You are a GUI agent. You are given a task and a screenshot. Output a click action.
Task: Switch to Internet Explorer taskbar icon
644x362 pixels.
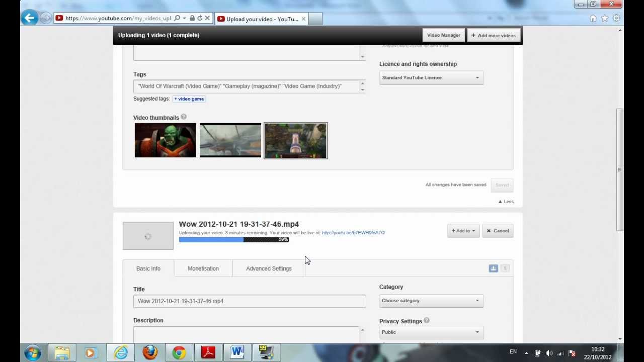(121, 352)
